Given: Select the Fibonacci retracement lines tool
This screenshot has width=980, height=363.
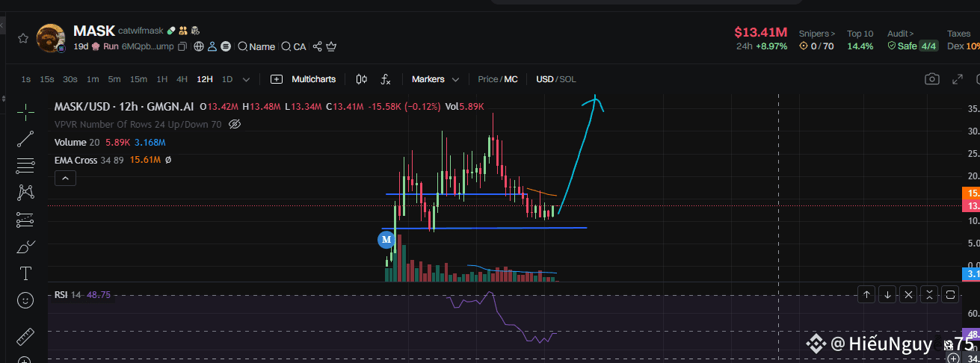Looking at the screenshot, I should click(x=25, y=165).
